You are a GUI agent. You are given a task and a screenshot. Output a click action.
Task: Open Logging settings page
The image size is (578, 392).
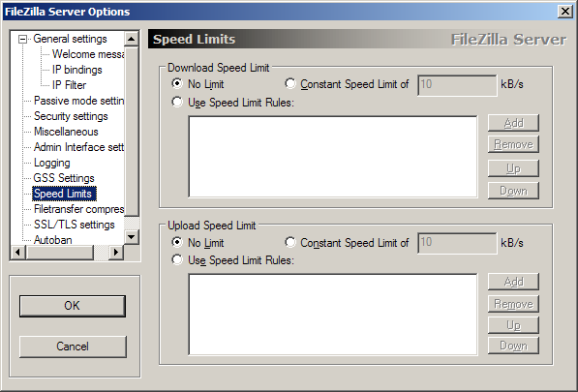pos(52,163)
